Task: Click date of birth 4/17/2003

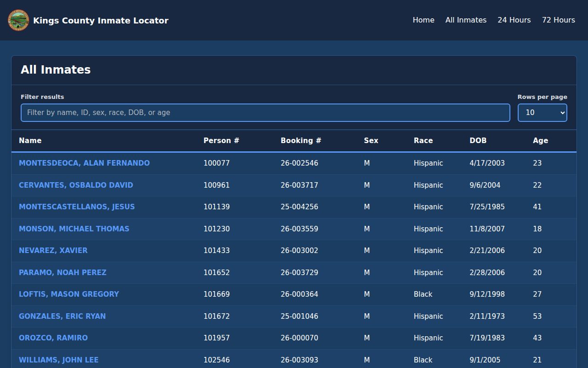Action: coord(487,163)
